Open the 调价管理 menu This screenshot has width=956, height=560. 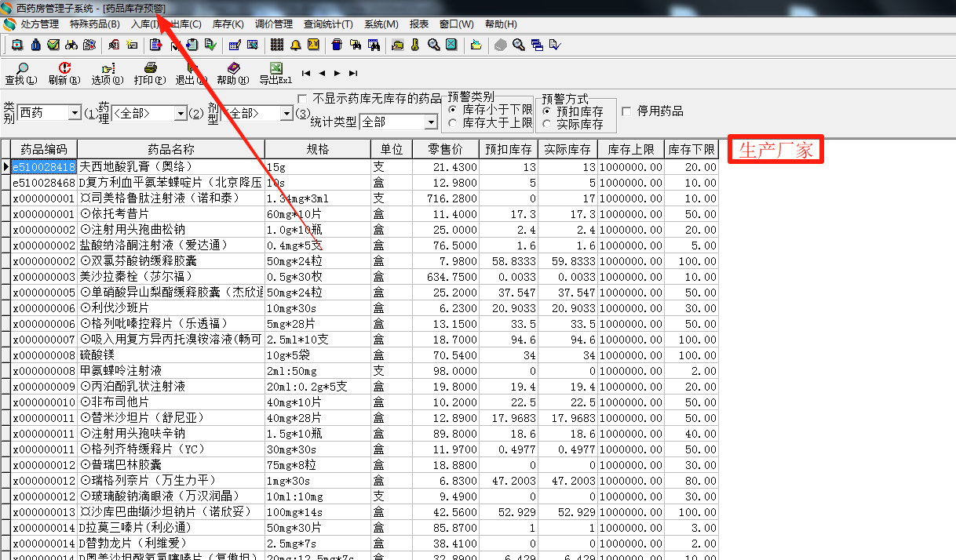coord(274,24)
